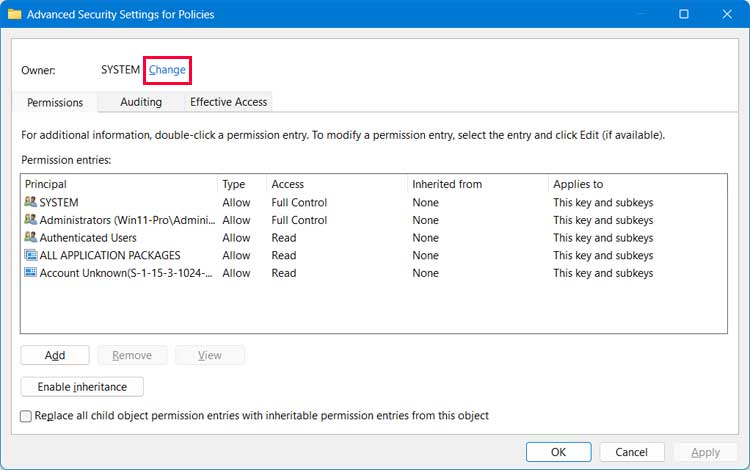The width and height of the screenshot is (750, 470).
Task: Select the Administrators Full Control entry row
Action: (x=300, y=220)
